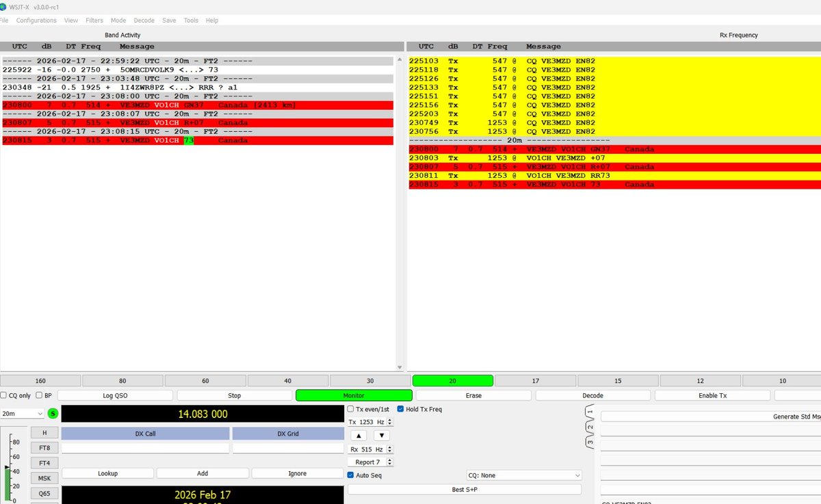Select Rx row 230811 VO1CH VE3MZD RR73
Screen dimensions: 821x504
(x=614, y=175)
